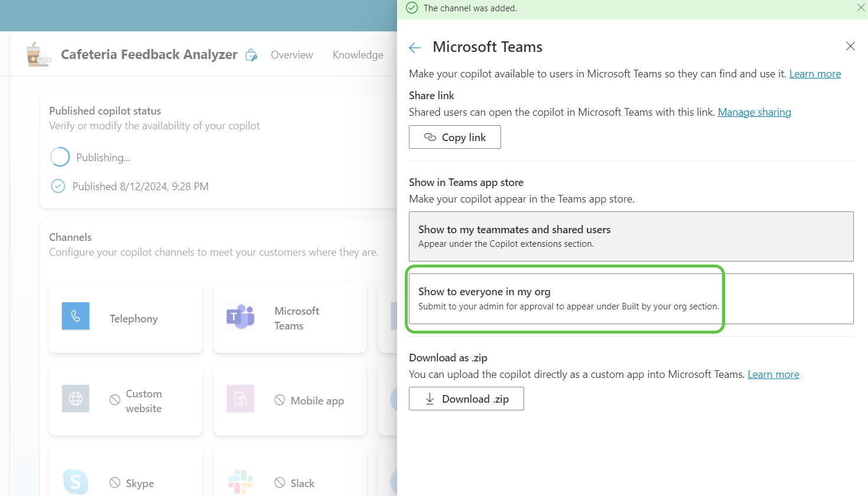Click the back arrow beside Microsoft Teams
This screenshot has width=868, height=496.
415,48
